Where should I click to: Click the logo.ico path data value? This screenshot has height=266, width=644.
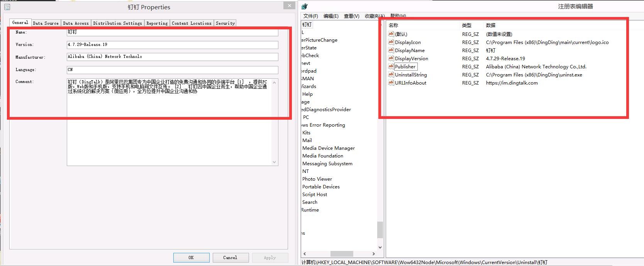pyautogui.click(x=547, y=42)
